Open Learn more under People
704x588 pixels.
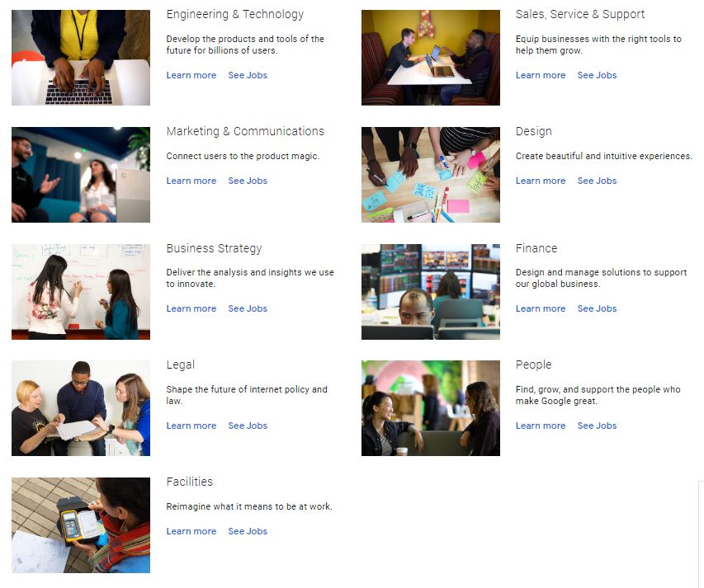click(x=541, y=426)
